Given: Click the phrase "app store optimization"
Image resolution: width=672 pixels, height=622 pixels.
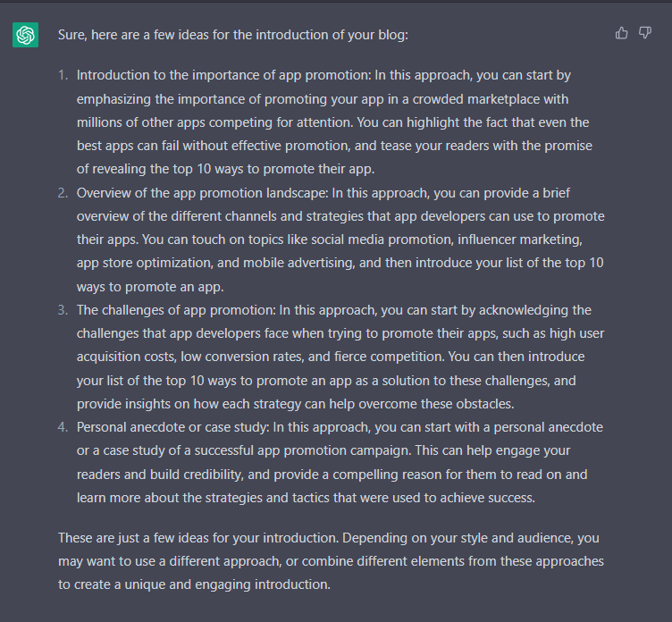Looking at the screenshot, I should [x=145, y=263].
